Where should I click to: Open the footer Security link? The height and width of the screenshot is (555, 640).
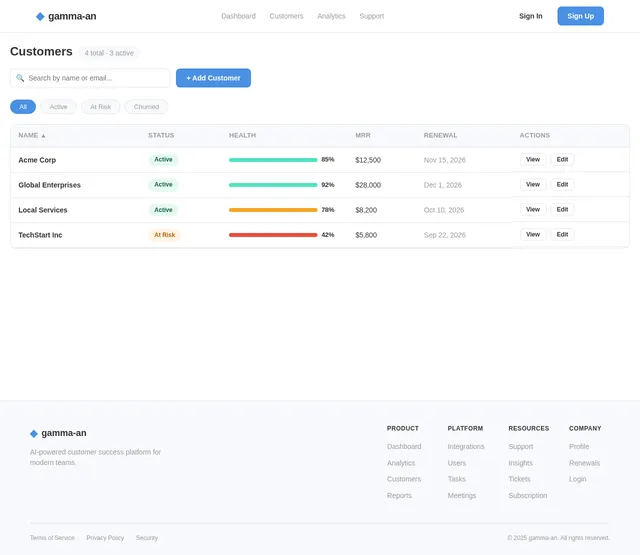(x=147, y=538)
